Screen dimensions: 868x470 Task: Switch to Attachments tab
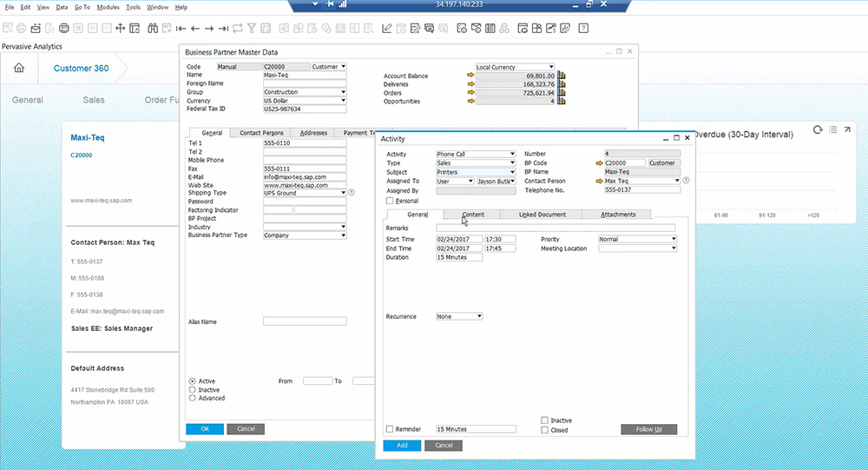pos(618,215)
